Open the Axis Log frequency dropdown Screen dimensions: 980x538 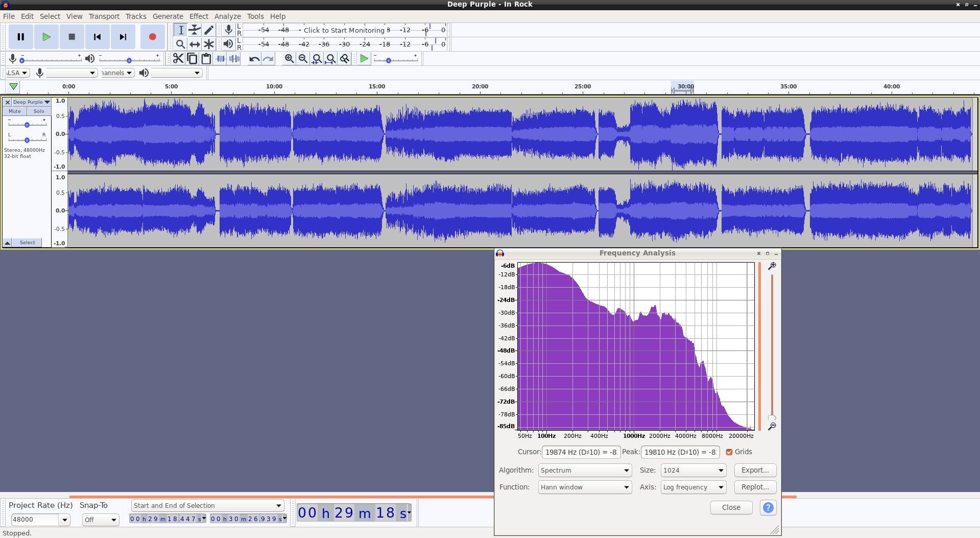[693, 487]
